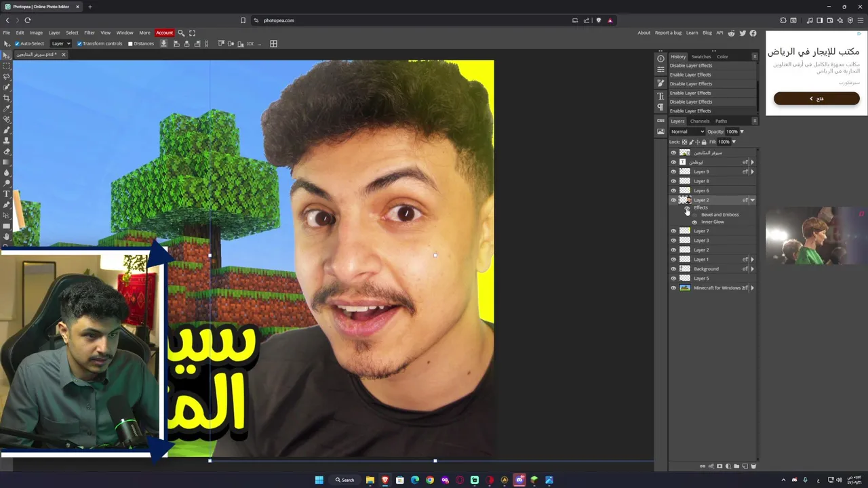Screen dimensions: 868x488
Task: Toggle Bevel and Emboss effect visibility
Action: click(694, 214)
